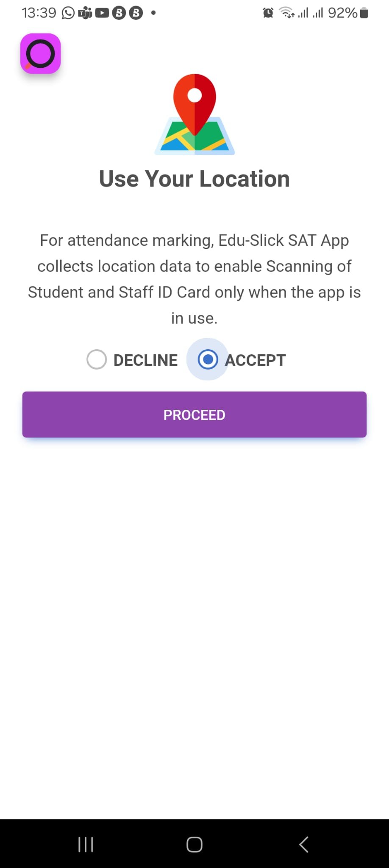
Task: Tap the Teams notification icon in status bar
Action: tap(85, 13)
